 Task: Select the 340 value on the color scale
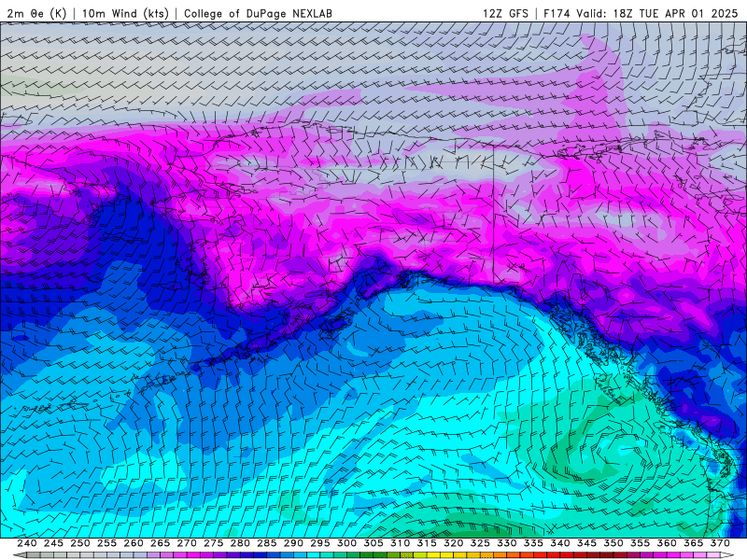click(x=560, y=543)
